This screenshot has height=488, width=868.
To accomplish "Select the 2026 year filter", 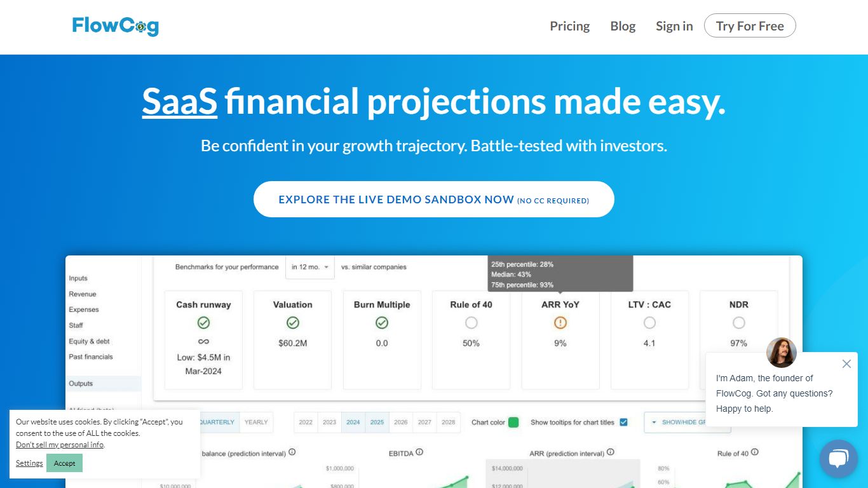I will point(401,422).
